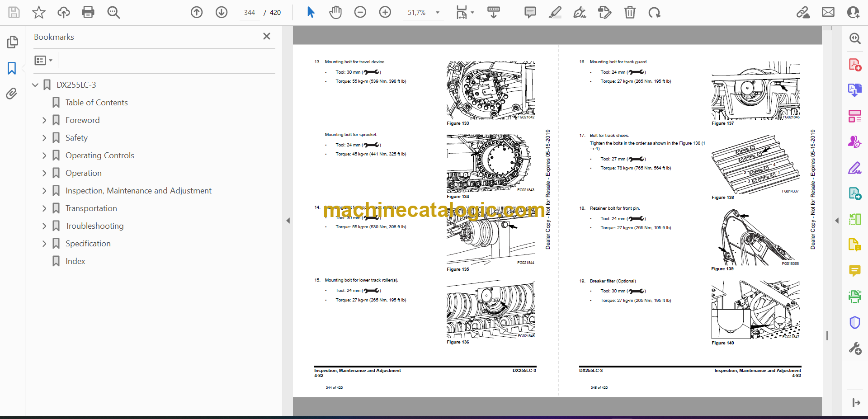Image resolution: width=868 pixels, height=419 pixels.
Task: Open the Table of Contents bookmark
Action: tap(96, 103)
